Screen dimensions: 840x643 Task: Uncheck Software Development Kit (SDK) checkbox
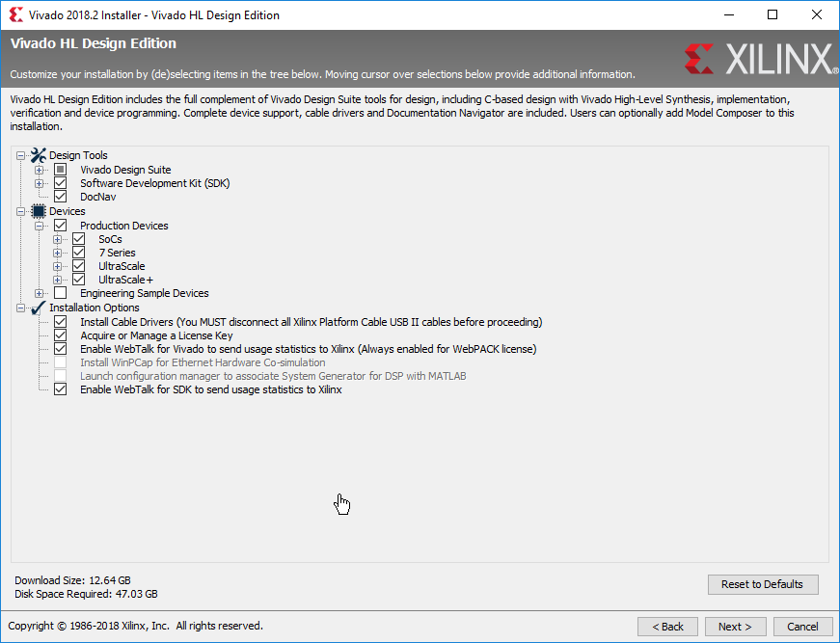[x=61, y=183]
